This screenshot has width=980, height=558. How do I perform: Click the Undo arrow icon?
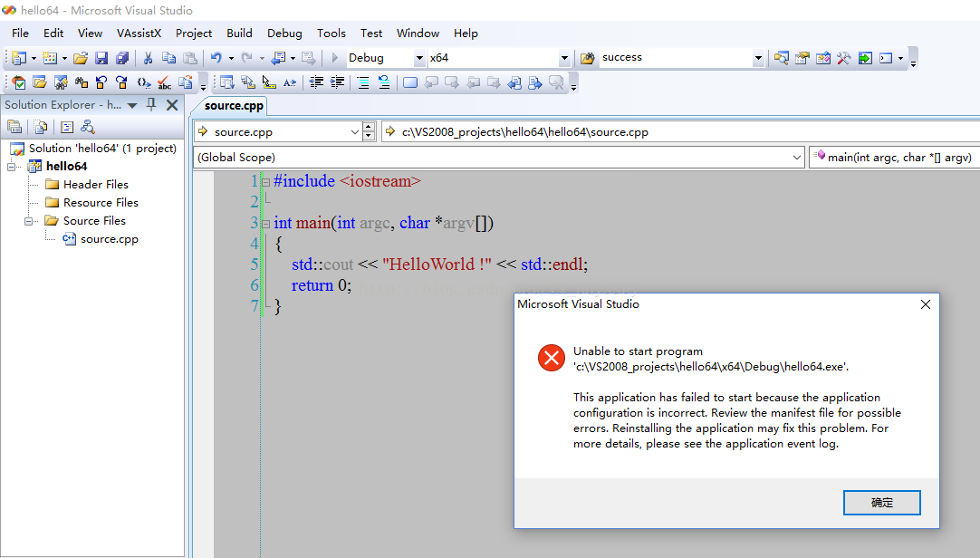216,58
